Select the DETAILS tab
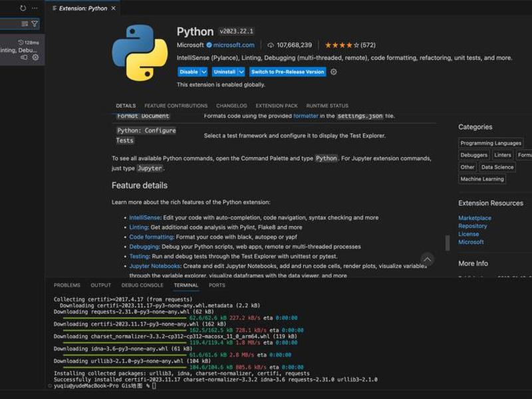The width and height of the screenshot is (532, 399). tap(126, 106)
